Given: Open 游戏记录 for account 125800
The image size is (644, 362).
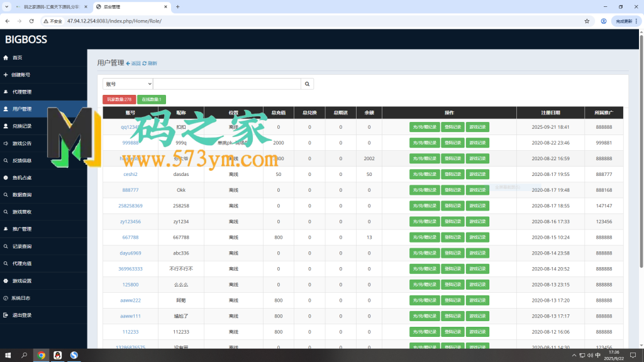Looking at the screenshot, I should [477, 285].
